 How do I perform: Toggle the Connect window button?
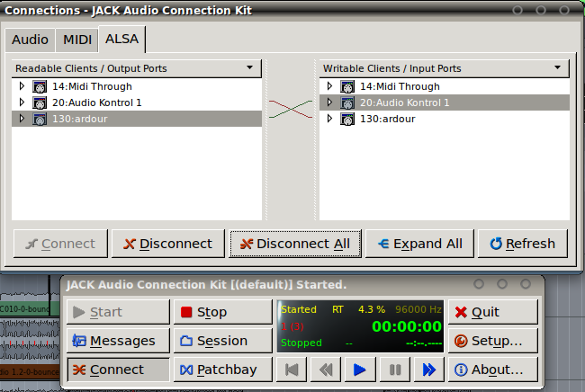(x=117, y=370)
